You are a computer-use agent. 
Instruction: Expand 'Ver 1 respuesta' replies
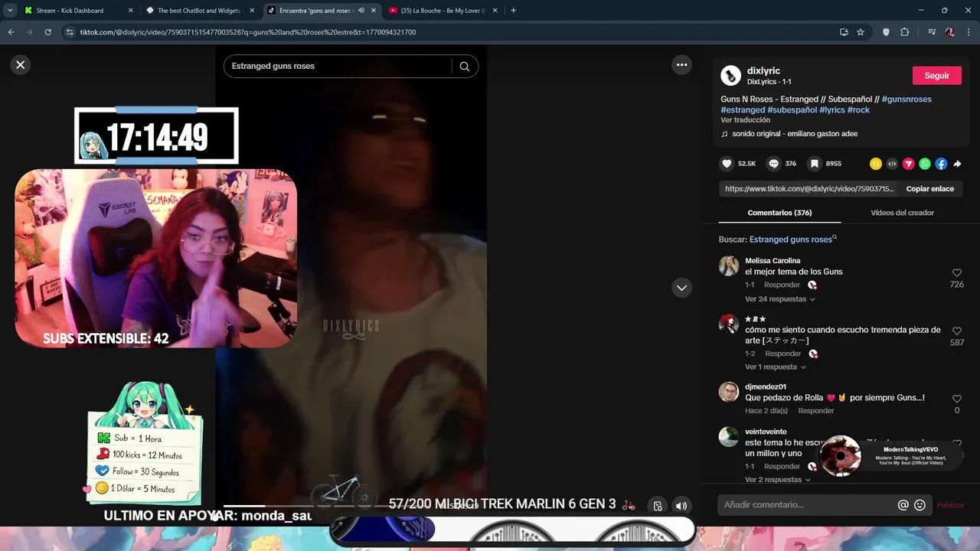pos(776,367)
